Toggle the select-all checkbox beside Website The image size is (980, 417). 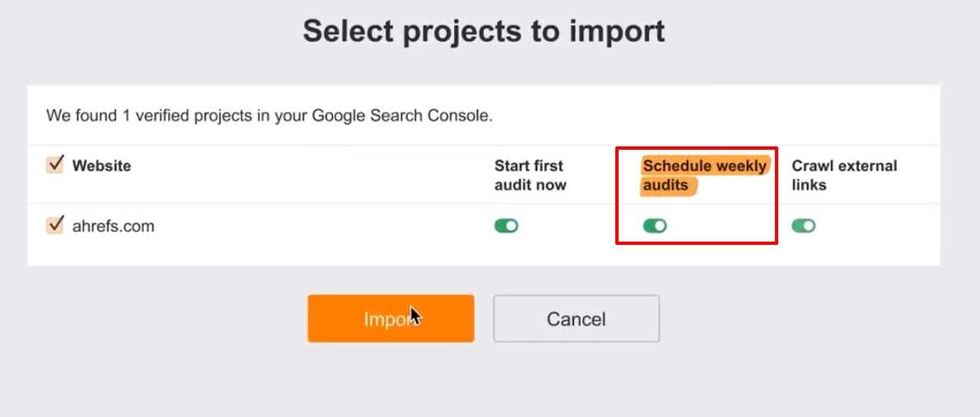click(55, 165)
